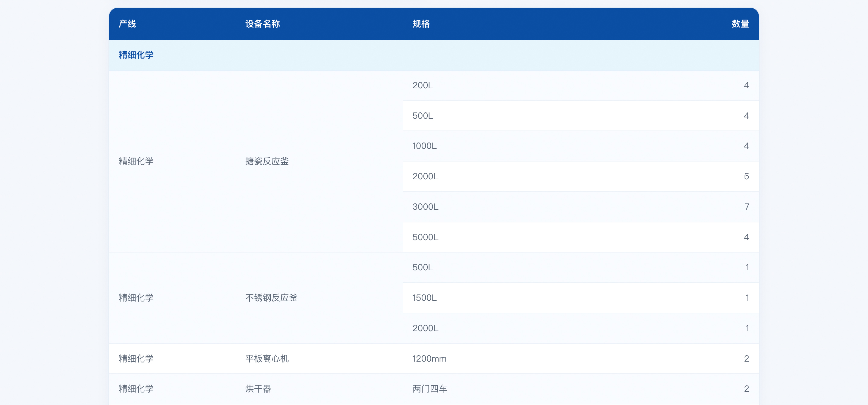
Task: Click the 烘干器 equipment name cell
Action: click(258, 389)
